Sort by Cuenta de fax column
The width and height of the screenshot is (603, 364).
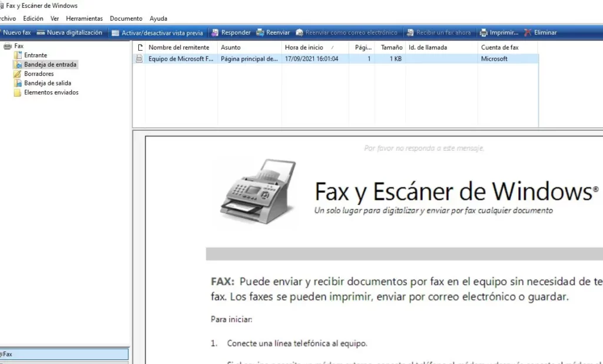click(508, 47)
